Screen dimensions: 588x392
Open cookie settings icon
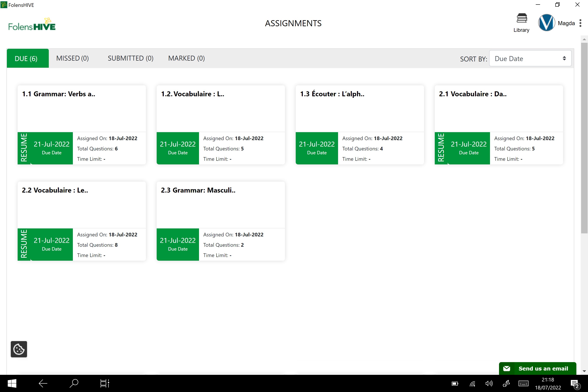(19, 349)
